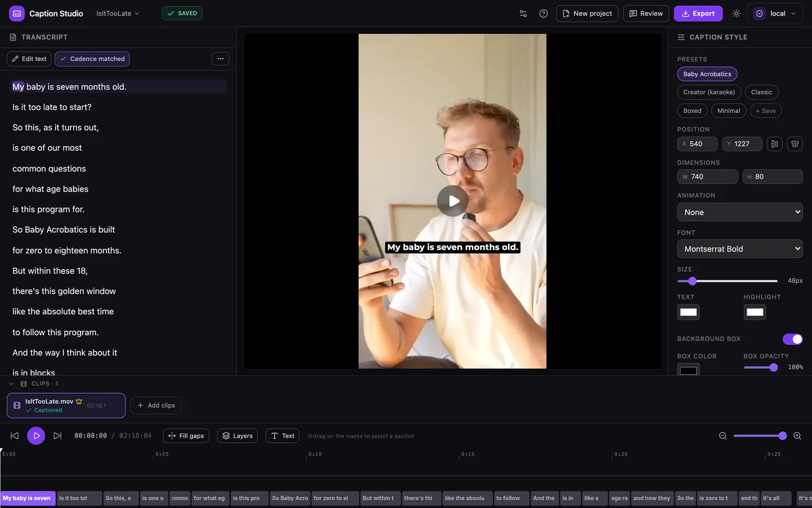This screenshot has height=508, width=812.
Task: Toggle the Cadence matched button
Action: 92,59
